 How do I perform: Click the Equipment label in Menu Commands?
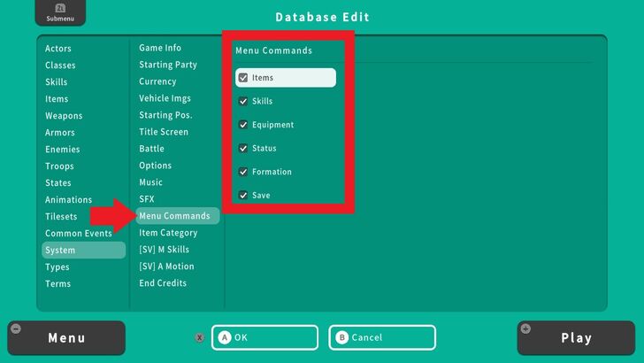point(273,125)
